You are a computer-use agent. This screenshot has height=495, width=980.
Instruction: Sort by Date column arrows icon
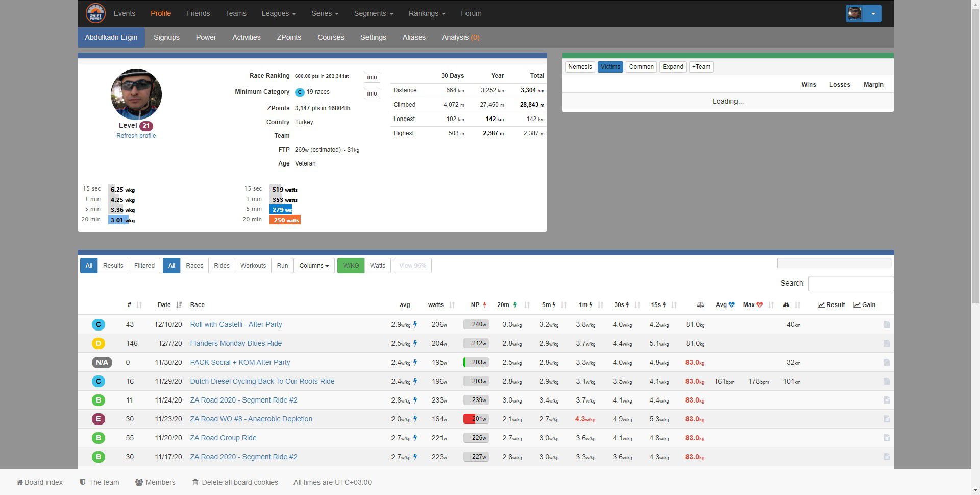tap(179, 305)
